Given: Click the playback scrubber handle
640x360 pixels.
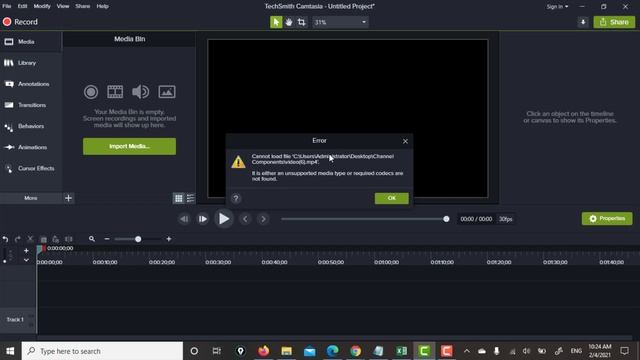Looking at the screenshot, I should (x=446, y=219).
